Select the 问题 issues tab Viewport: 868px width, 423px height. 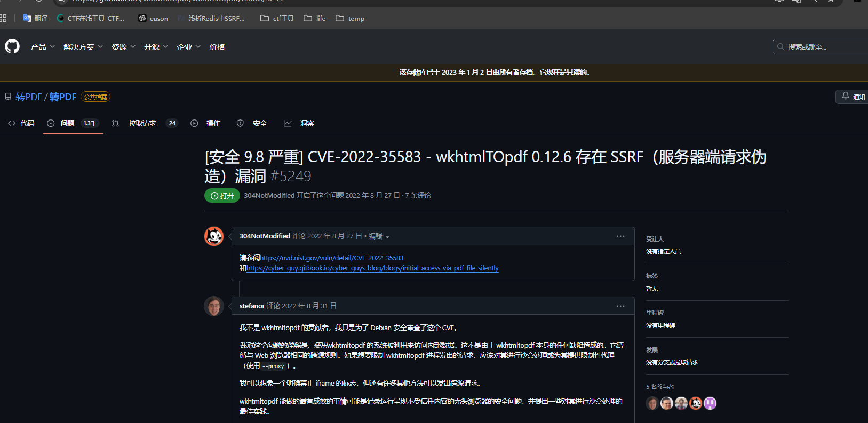click(x=73, y=123)
